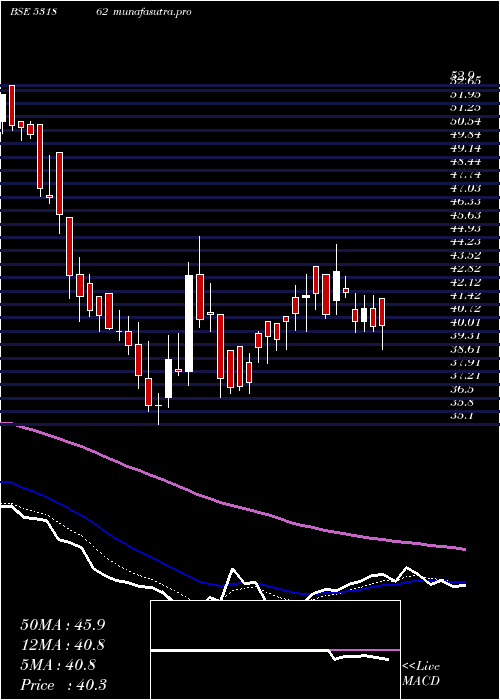Select the 51.95 price axis label
Screen dimensions: 500x700
pyautogui.click(x=464, y=94)
